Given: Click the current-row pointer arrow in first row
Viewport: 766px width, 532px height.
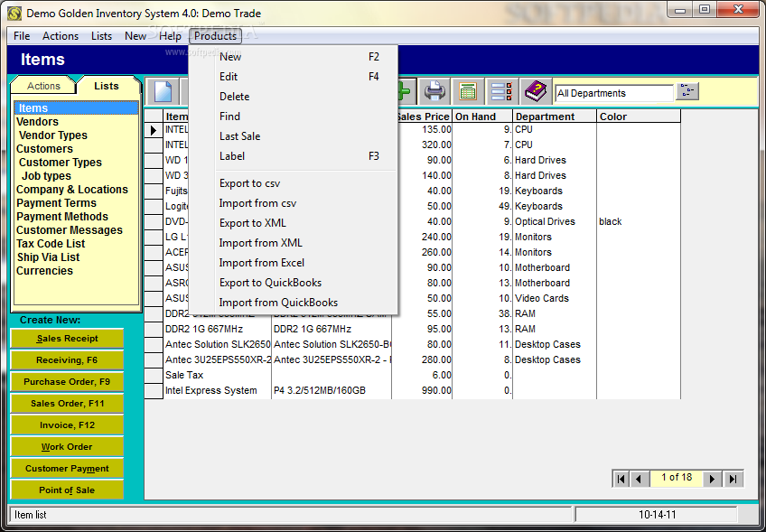Looking at the screenshot, I should tap(154, 130).
